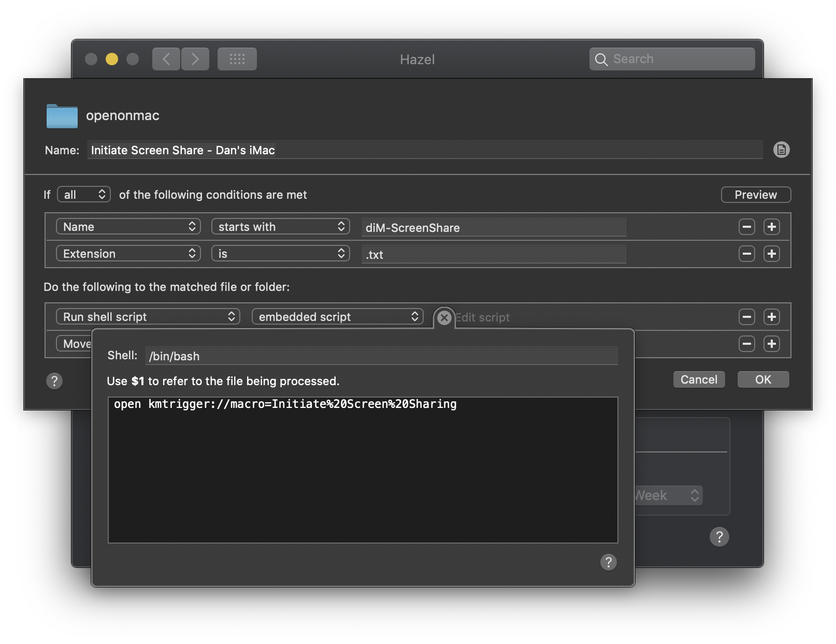Expand the Extension attribute dropdown

click(128, 254)
